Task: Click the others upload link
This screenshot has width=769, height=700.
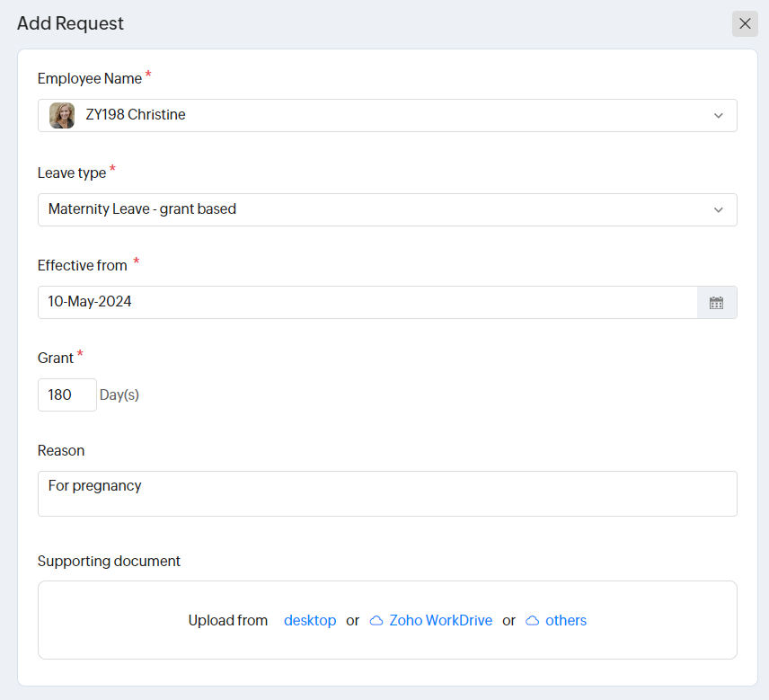Action: (x=566, y=621)
